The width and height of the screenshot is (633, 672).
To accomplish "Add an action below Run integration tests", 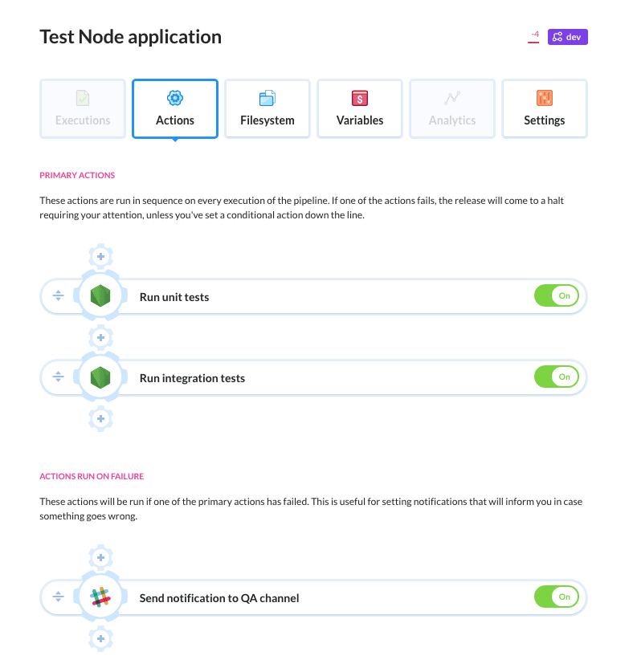I will pyautogui.click(x=100, y=418).
